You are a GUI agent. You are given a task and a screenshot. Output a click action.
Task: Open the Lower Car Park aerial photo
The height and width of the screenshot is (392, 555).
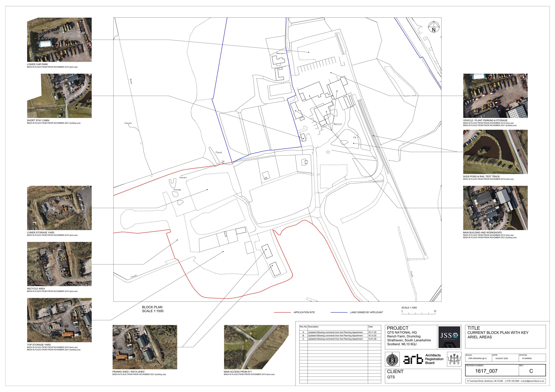click(x=59, y=40)
